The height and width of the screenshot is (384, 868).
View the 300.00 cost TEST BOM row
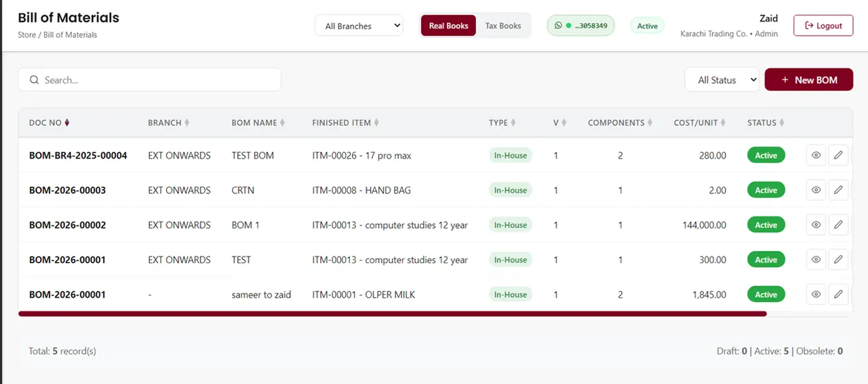[x=816, y=259]
